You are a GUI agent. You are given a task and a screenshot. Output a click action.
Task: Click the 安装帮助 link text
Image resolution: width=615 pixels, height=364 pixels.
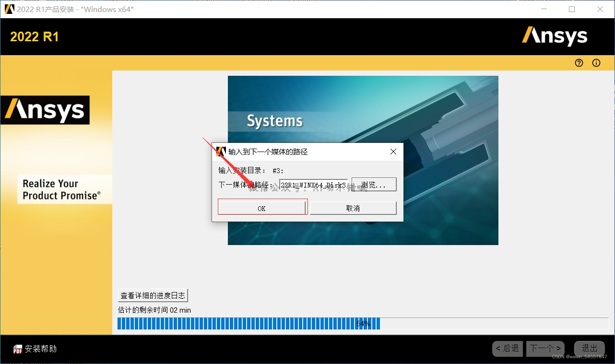pyautogui.click(x=41, y=349)
